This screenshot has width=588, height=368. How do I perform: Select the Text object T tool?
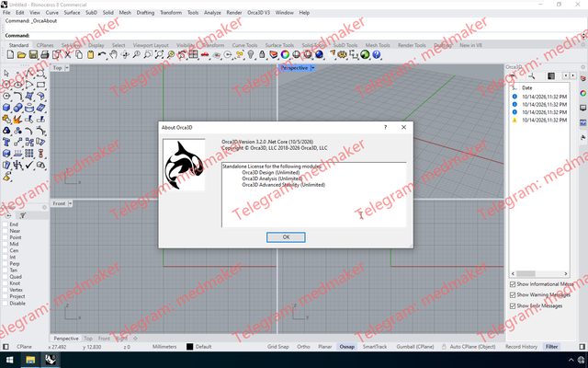[x=6, y=143]
